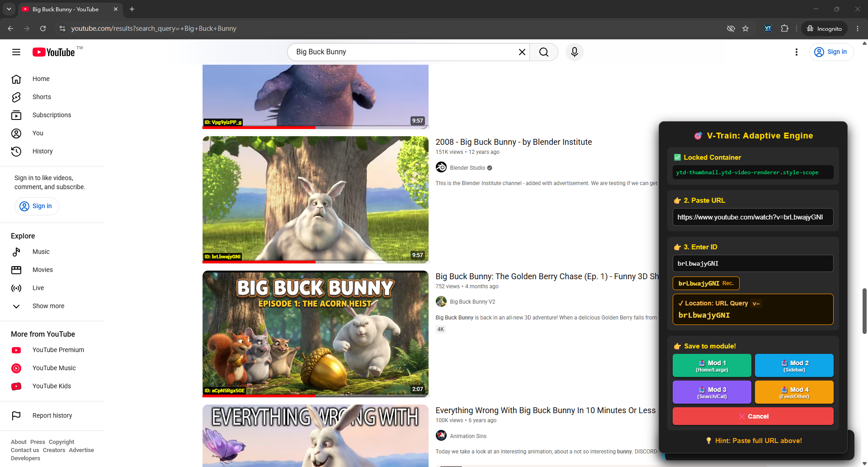Click the search magnifier button

[544, 52]
